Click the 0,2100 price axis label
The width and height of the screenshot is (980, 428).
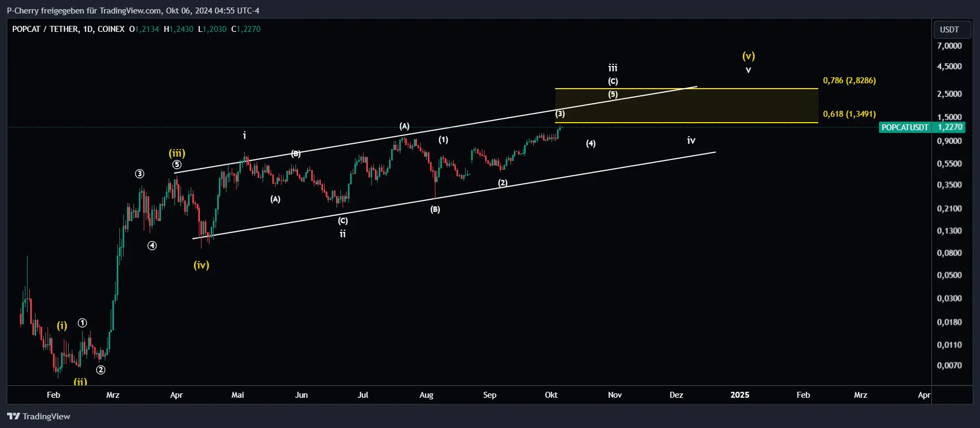pos(949,209)
